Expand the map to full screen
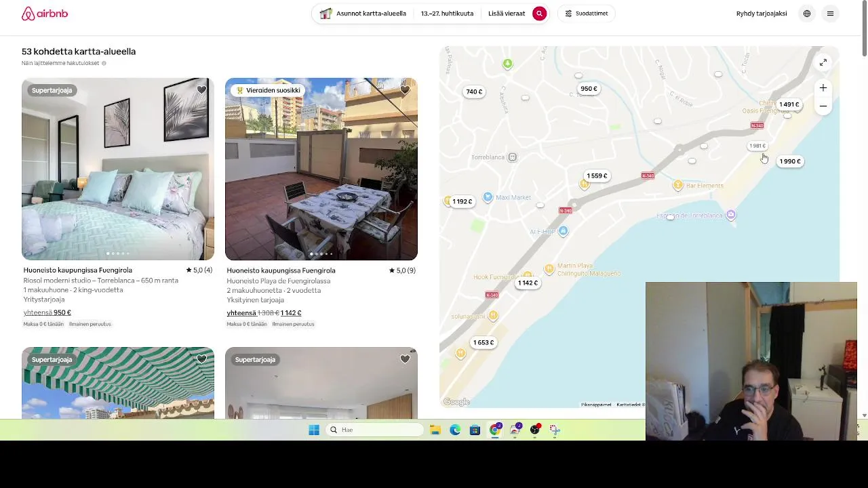Image resolution: width=868 pixels, height=488 pixels. point(823,62)
